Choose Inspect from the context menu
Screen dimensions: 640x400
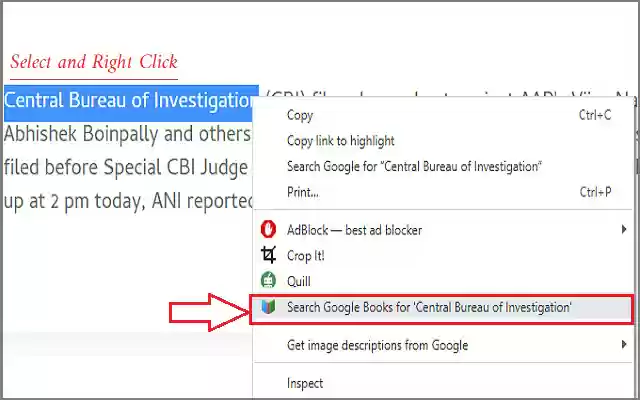click(444, 383)
